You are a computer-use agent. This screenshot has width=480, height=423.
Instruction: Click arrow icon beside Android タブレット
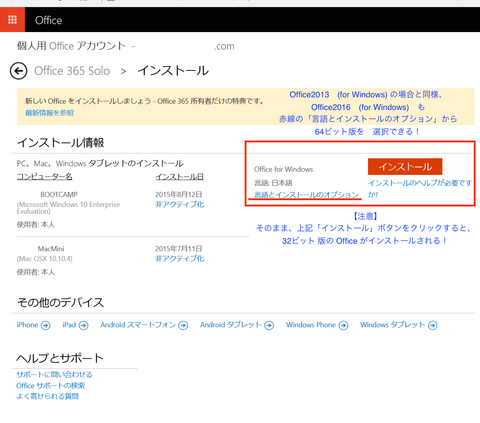click(x=269, y=325)
